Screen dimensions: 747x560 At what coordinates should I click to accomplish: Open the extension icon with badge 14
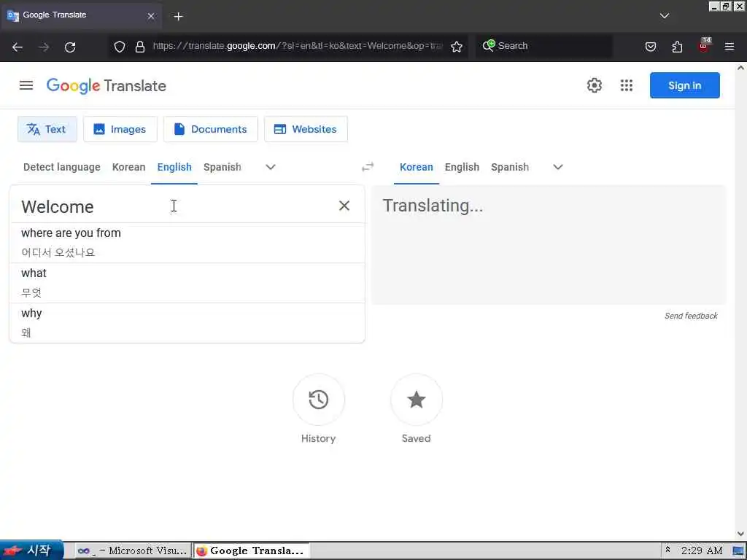(704, 46)
